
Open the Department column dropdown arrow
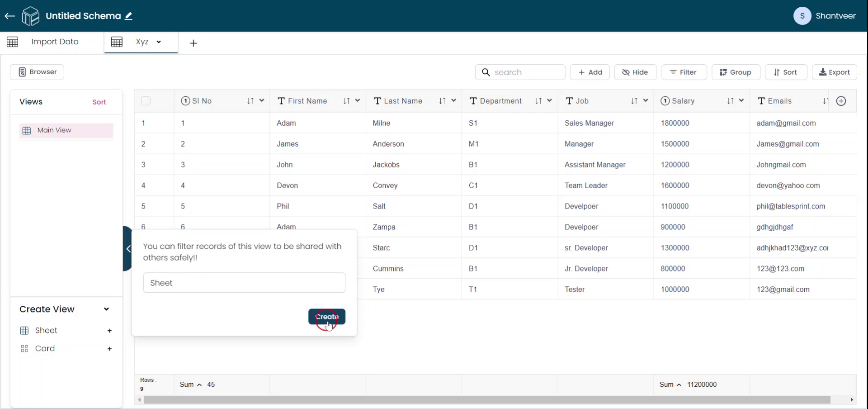click(x=549, y=101)
